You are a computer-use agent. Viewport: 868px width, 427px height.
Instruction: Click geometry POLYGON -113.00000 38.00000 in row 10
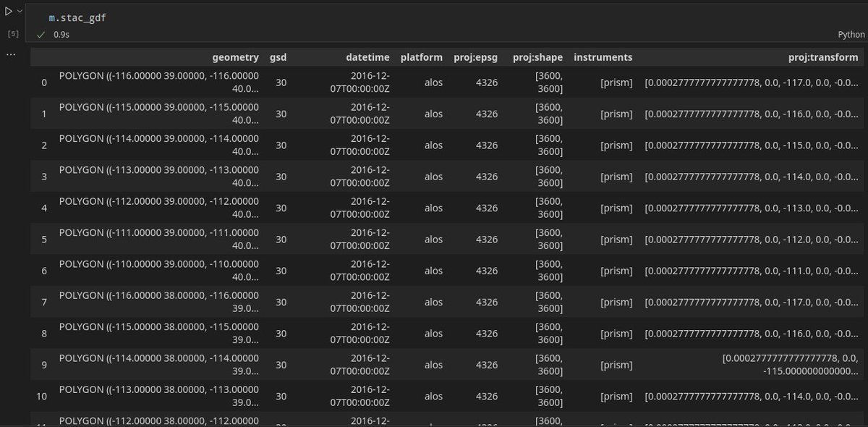coord(159,396)
